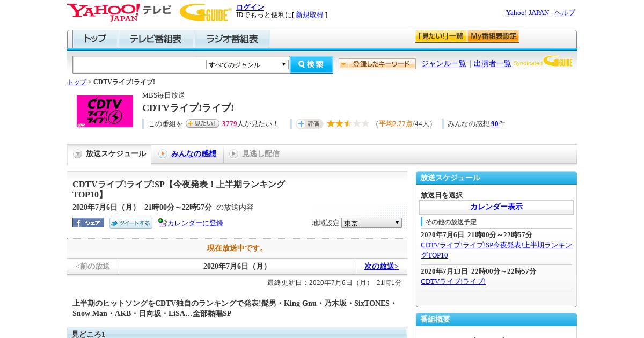Open ラジオ番組表 navigation tab

[x=232, y=39]
